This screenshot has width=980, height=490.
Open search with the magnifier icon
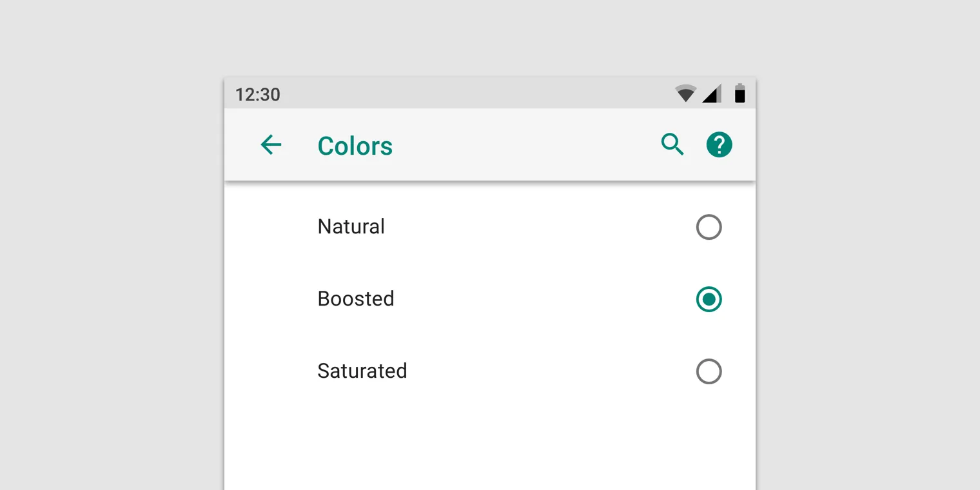coord(672,144)
